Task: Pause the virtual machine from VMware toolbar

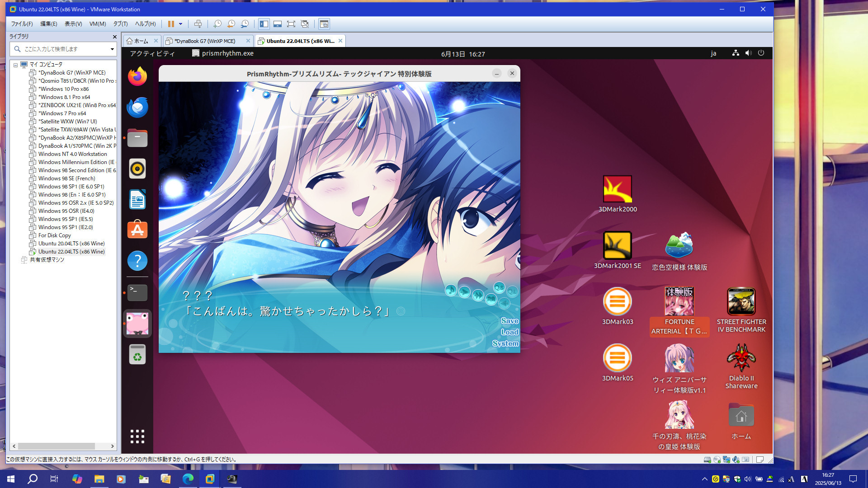Action: coord(171,24)
